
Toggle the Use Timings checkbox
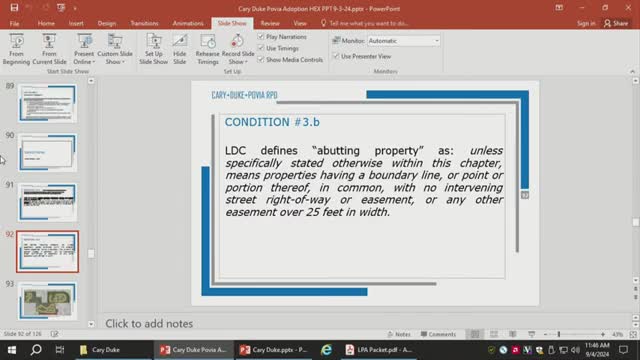pos(261,48)
